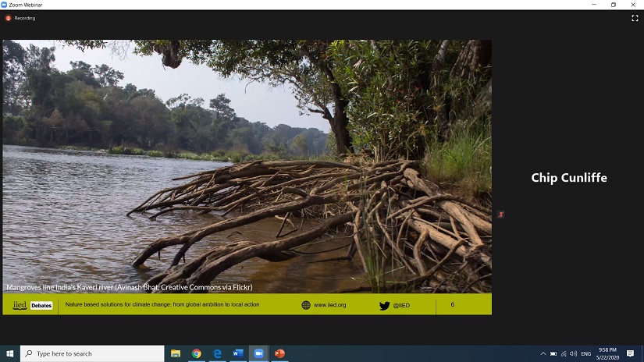Click the muted microphone icon beside the slide
Viewport: 644px width, 362px height.
pos(501,214)
